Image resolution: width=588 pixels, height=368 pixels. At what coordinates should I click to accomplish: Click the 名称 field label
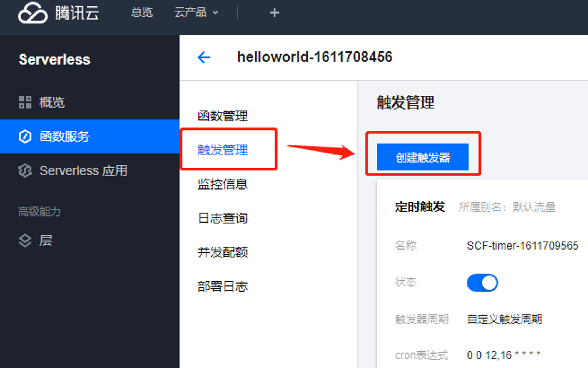[406, 246]
